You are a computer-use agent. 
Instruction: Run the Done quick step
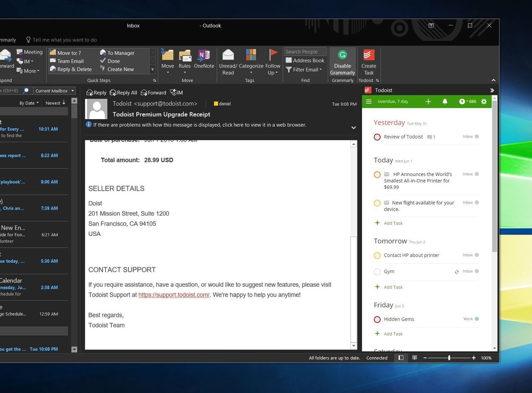pyautogui.click(x=110, y=61)
